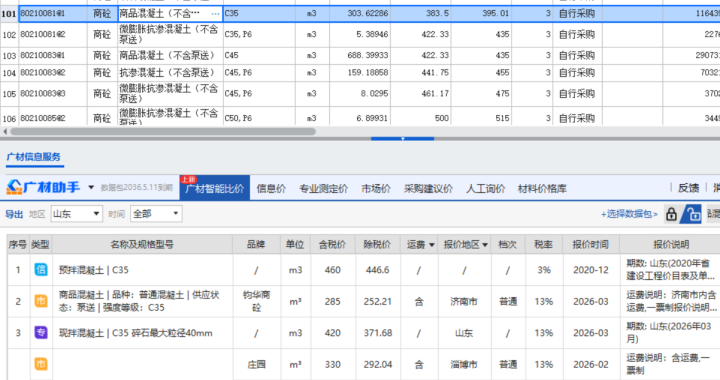Click the quote date 2026-02
This screenshot has width=720, height=380.
pyautogui.click(x=591, y=364)
